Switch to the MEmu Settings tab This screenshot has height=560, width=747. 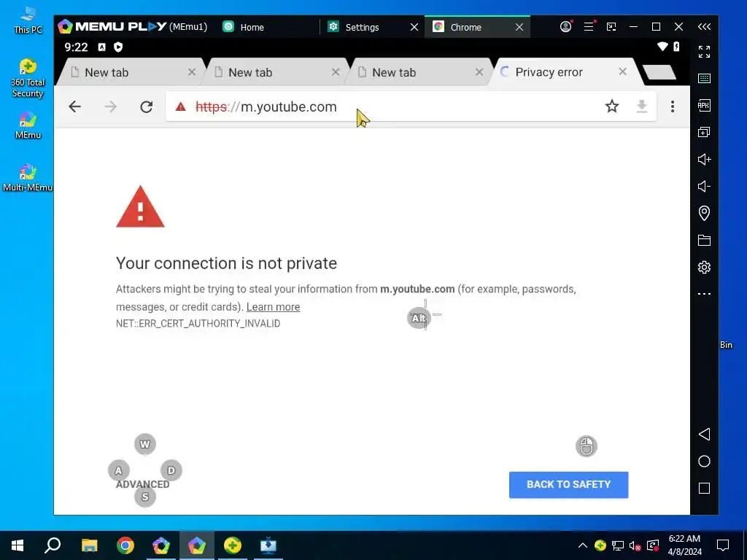pos(362,27)
